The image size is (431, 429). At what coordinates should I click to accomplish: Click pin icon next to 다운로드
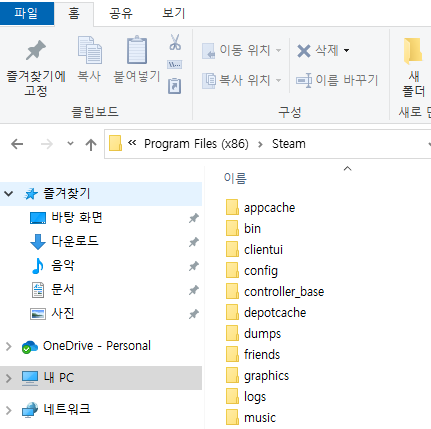[x=194, y=242]
